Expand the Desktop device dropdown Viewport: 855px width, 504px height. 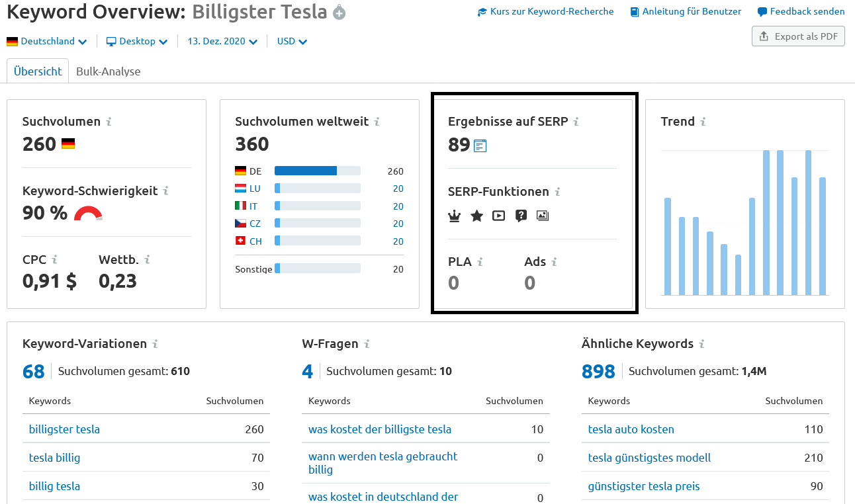pos(136,41)
